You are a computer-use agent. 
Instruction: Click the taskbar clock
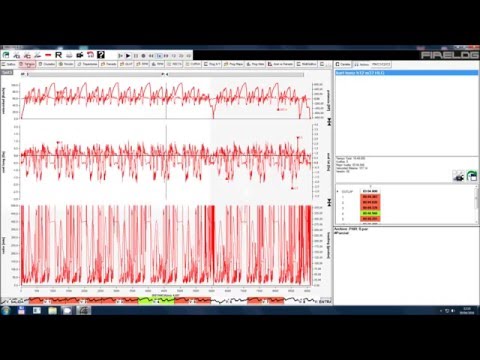(468, 311)
